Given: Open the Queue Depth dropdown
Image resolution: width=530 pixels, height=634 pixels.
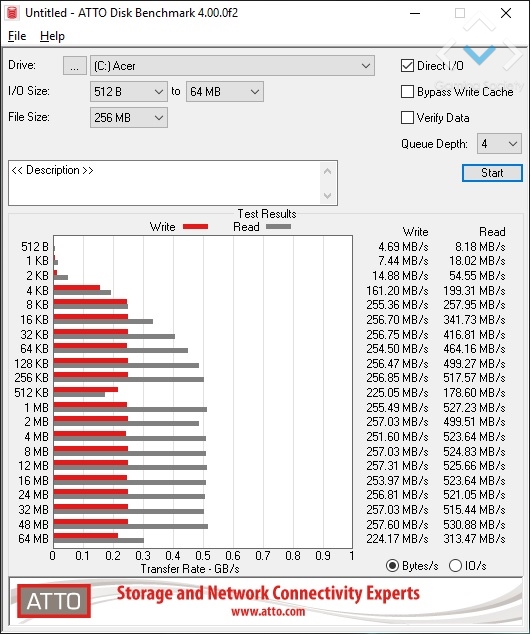Looking at the screenshot, I should tap(499, 144).
